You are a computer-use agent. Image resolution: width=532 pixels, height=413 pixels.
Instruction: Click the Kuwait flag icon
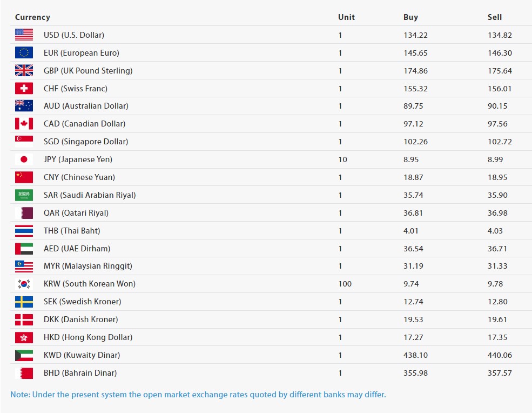click(x=24, y=355)
